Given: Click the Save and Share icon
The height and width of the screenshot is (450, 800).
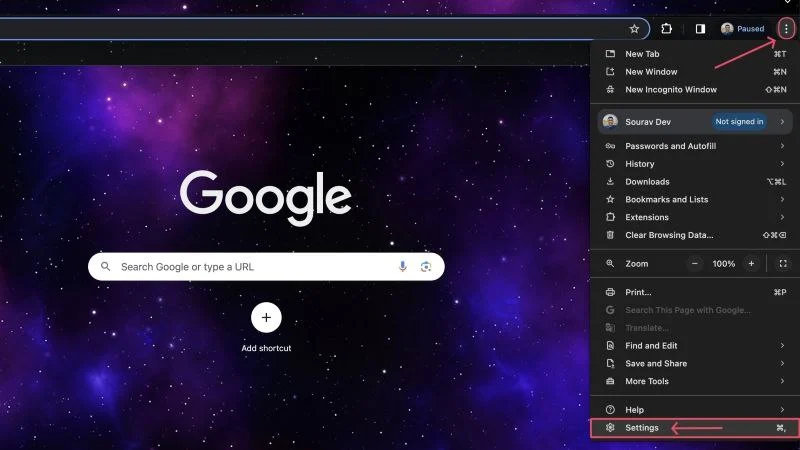Looking at the screenshot, I should [610, 363].
